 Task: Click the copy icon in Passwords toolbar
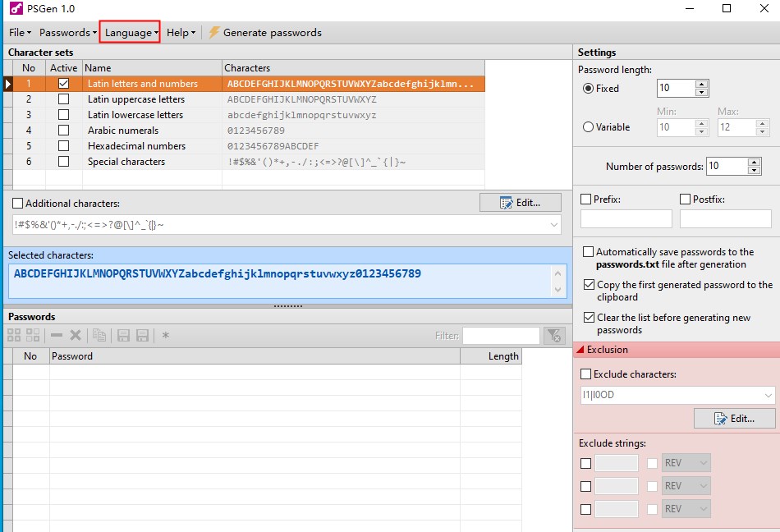pyautogui.click(x=99, y=335)
